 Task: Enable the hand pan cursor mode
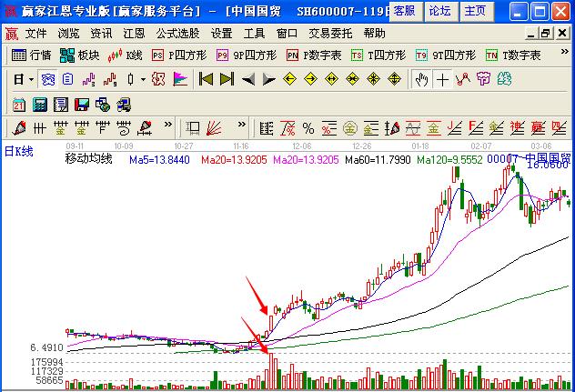click(421, 79)
